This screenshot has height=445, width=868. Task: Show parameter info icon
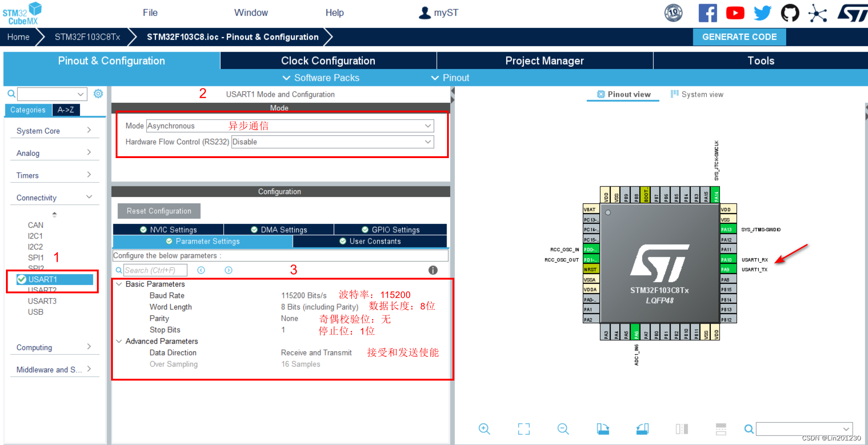(433, 270)
